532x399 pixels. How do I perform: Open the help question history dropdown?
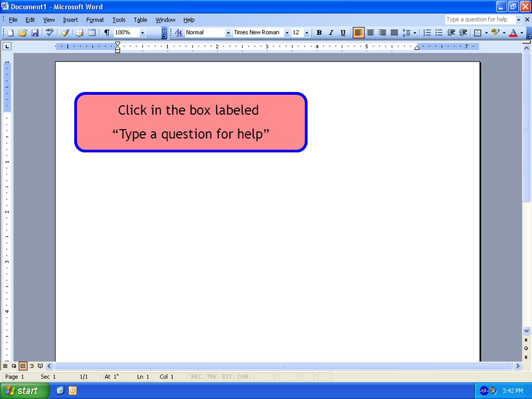click(519, 20)
